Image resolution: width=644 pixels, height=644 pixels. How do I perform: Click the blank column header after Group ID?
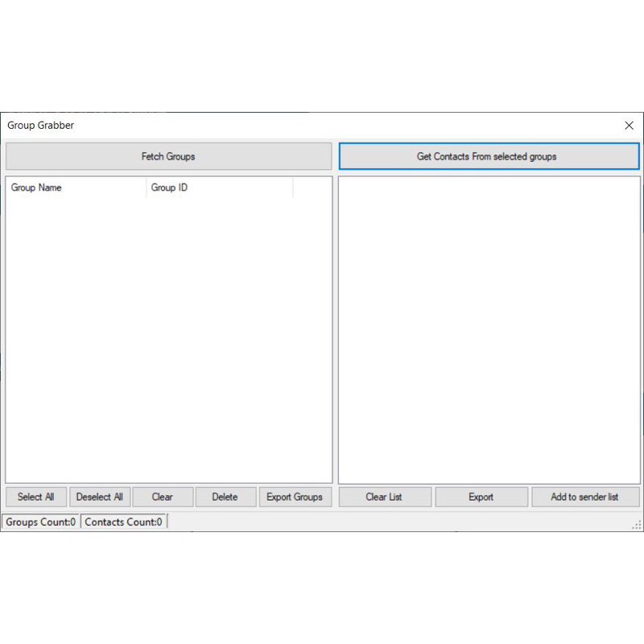tap(312, 188)
